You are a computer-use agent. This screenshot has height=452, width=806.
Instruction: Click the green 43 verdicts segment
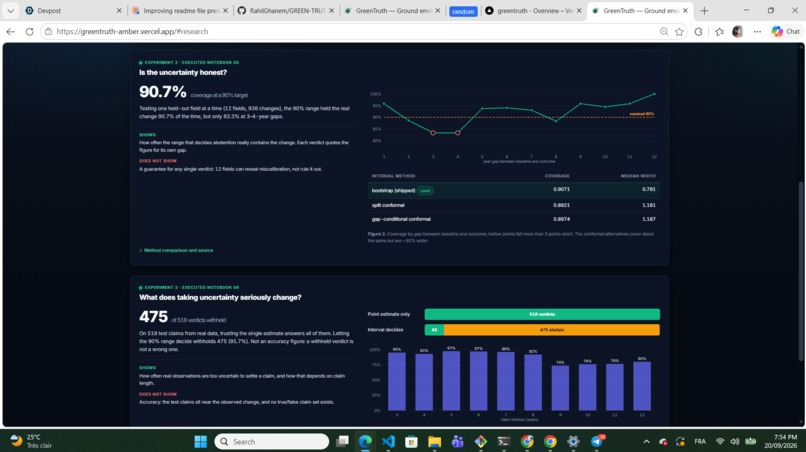pyautogui.click(x=434, y=330)
